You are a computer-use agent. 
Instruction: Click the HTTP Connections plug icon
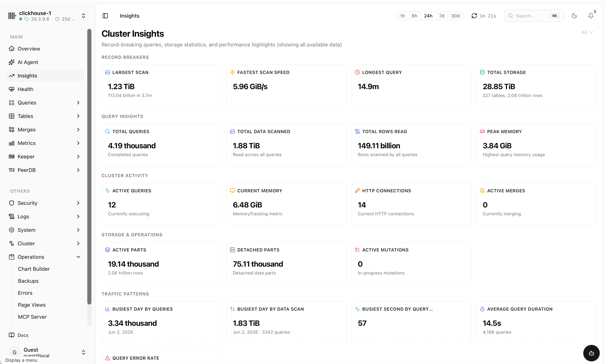357,191
